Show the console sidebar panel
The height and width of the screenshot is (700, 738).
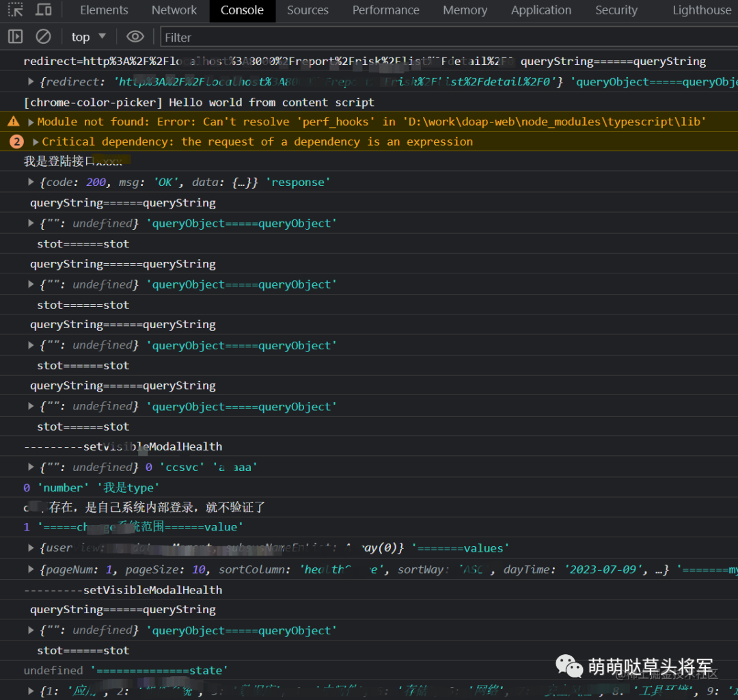pyautogui.click(x=15, y=36)
